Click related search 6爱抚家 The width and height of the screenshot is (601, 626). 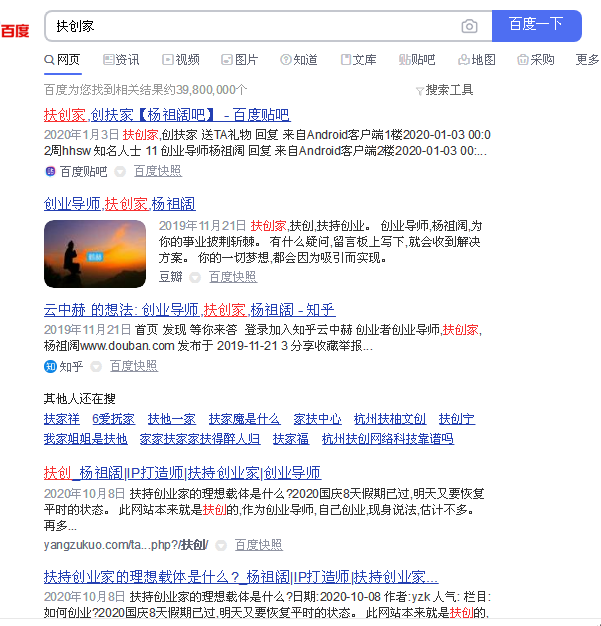(x=113, y=419)
